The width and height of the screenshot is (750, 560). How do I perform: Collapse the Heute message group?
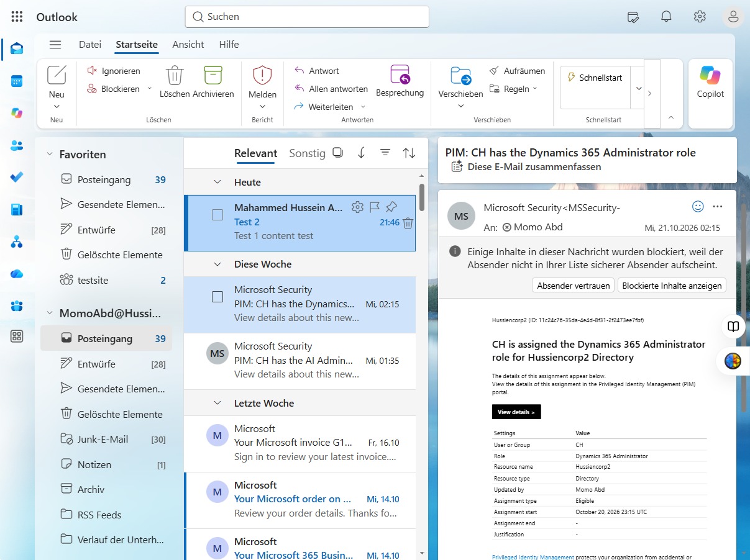217,183
